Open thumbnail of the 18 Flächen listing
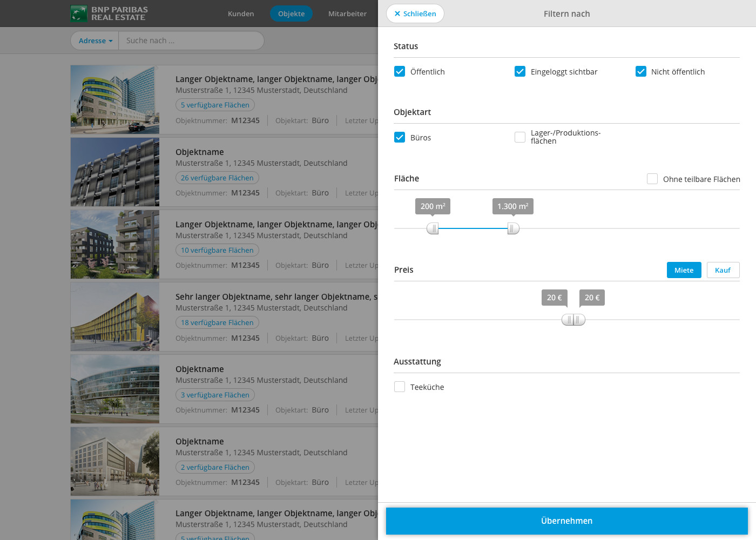Screen dimensions: 756x540 (x=115, y=316)
